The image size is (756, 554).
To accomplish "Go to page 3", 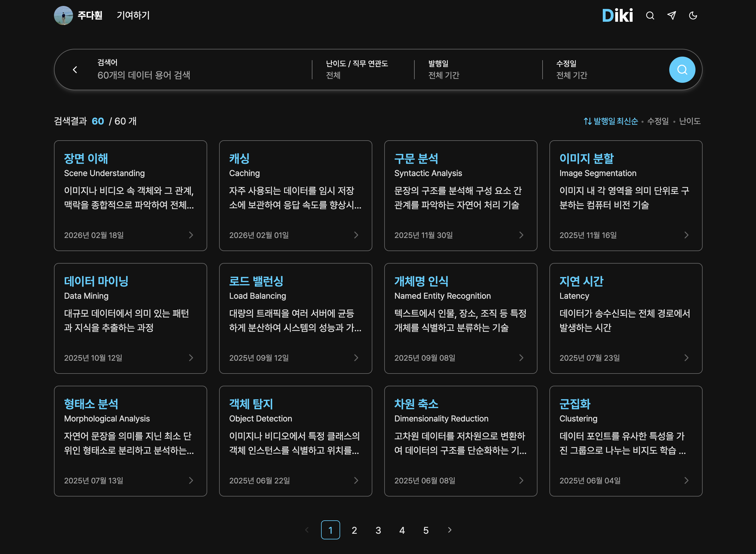I will pyautogui.click(x=378, y=530).
